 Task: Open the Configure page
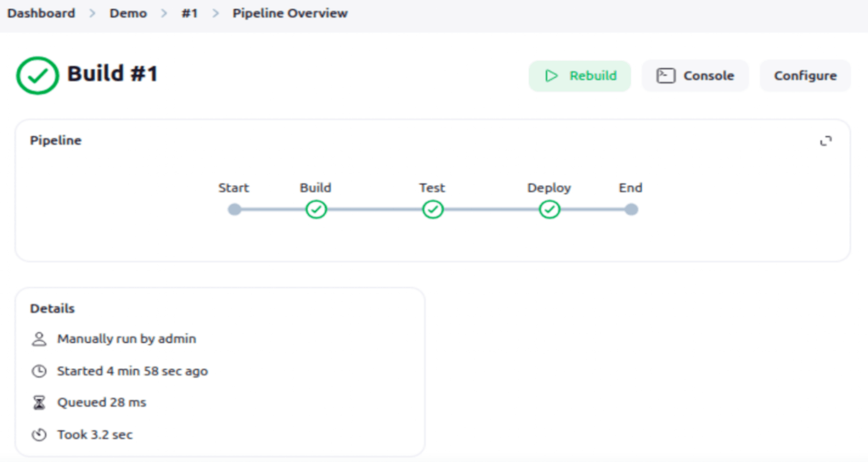click(x=805, y=75)
